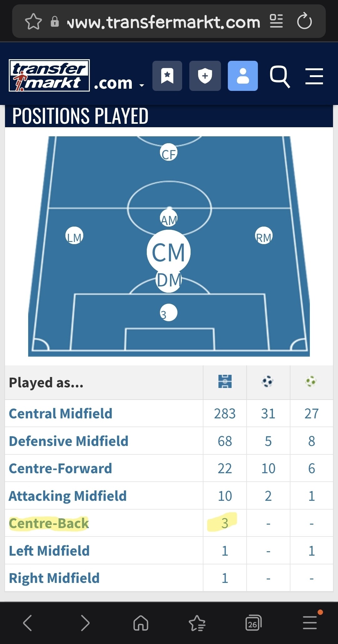Go to browser home page
The height and width of the screenshot is (644, 338).
(141, 623)
